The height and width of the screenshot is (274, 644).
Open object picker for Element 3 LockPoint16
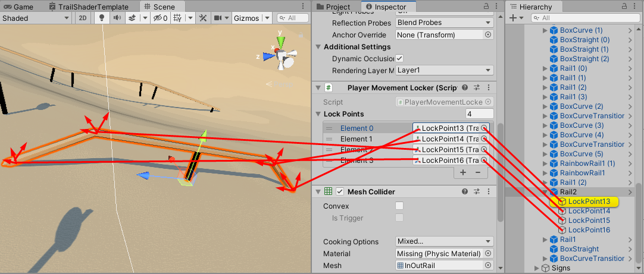(484, 160)
